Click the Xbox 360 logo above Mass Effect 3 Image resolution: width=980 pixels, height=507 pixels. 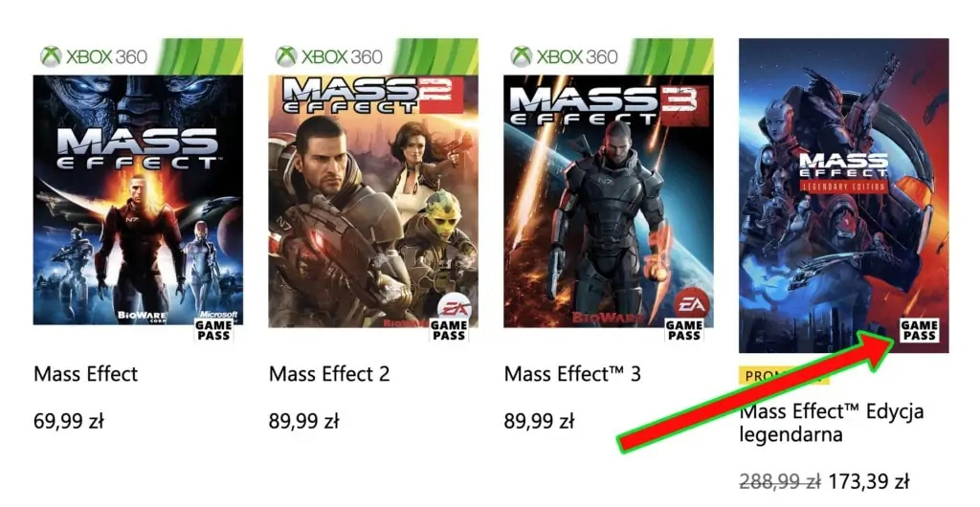[x=564, y=56]
